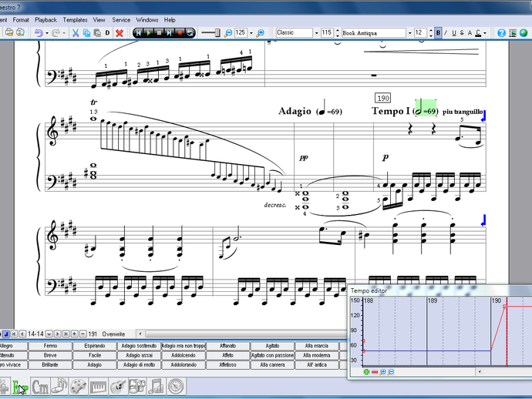Click the zoom in magnifier in toolbar
This screenshot has width=532, height=399.
click(x=261, y=33)
